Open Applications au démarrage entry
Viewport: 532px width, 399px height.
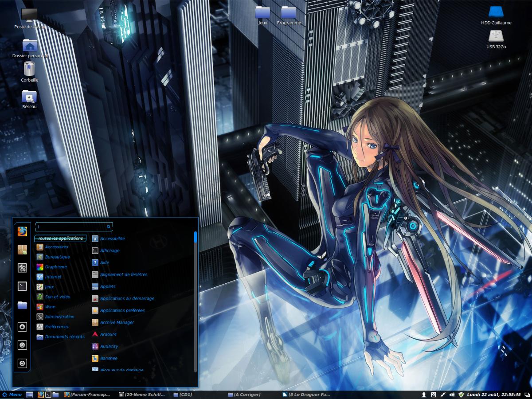[123, 298]
